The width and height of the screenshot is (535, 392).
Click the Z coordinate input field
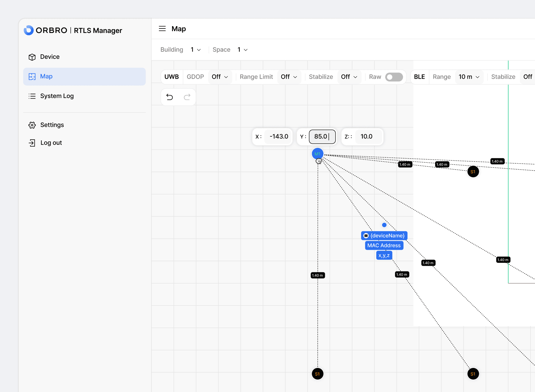(x=368, y=137)
